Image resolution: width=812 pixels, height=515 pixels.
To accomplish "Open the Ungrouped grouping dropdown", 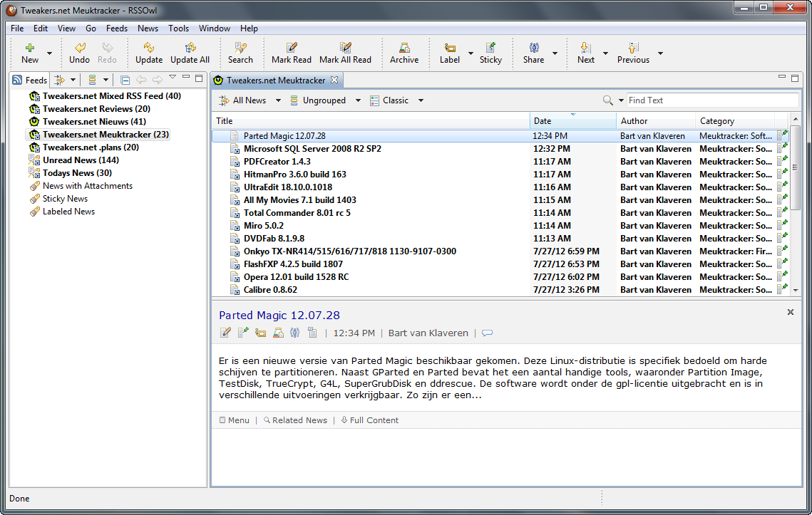I will 358,100.
